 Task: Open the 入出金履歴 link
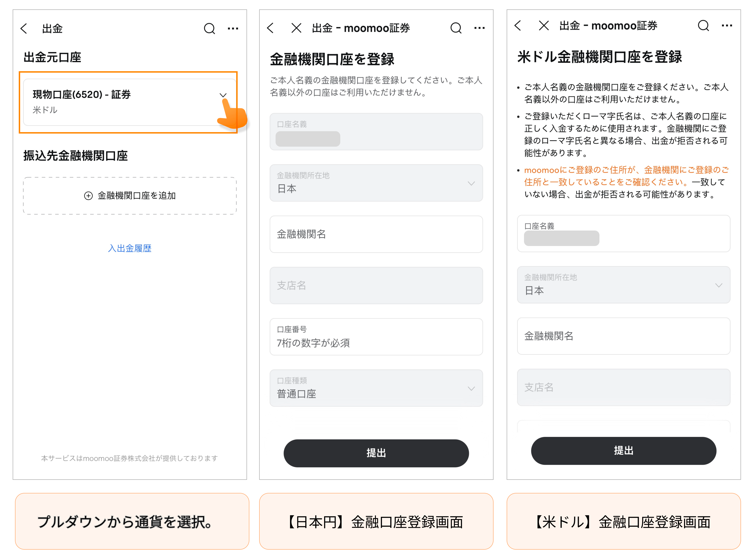coord(130,248)
